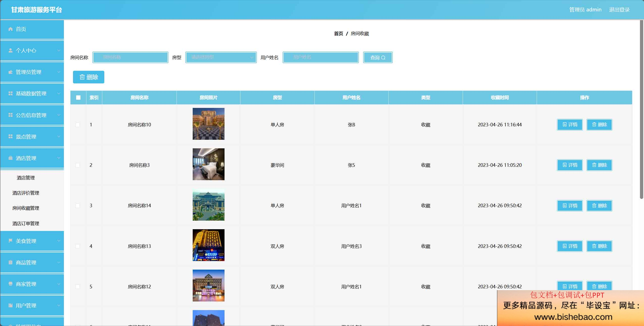Click the icon beside 用户管理
The image size is (644, 326).
point(10,305)
